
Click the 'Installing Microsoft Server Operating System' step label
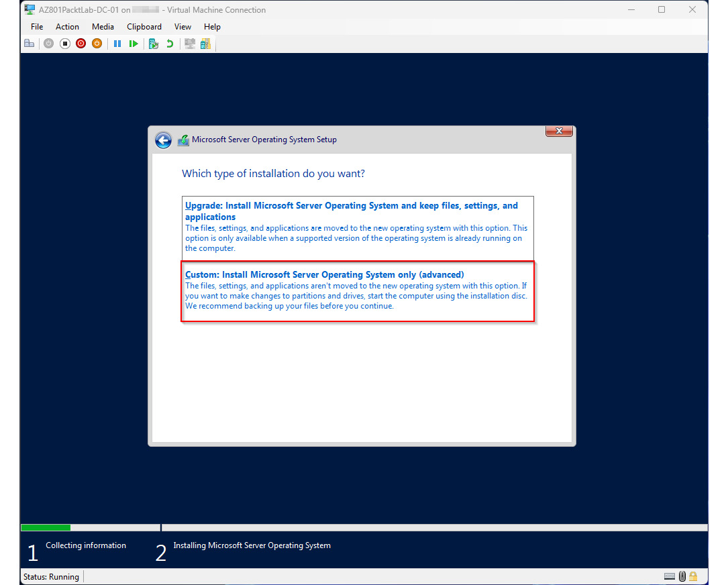click(x=252, y=545)
